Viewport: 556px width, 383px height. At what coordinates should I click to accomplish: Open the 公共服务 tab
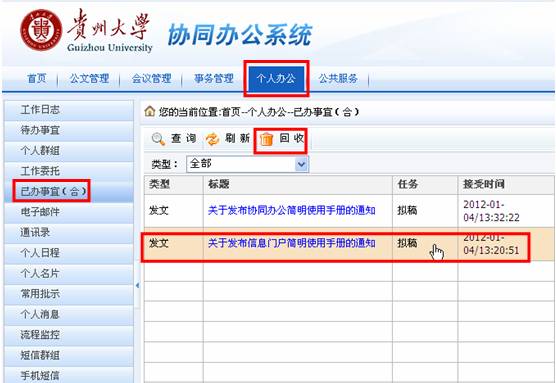338,78
